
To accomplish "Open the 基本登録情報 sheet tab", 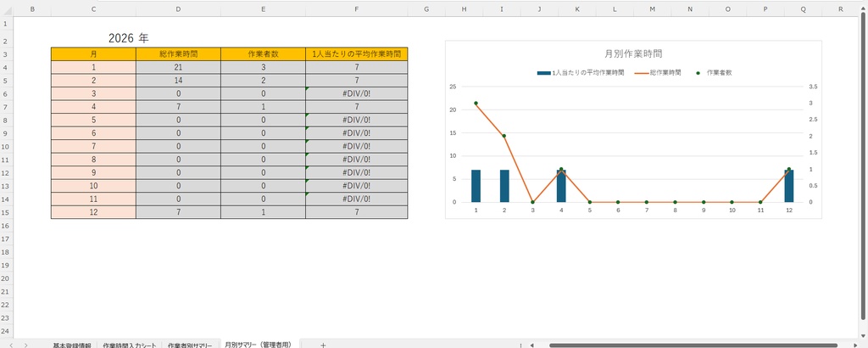I will [x=72, y=345].
